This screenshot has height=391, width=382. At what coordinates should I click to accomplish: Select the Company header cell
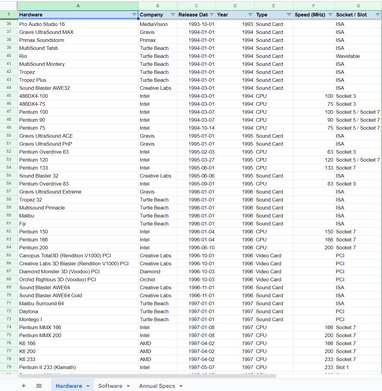coord(158,15)
